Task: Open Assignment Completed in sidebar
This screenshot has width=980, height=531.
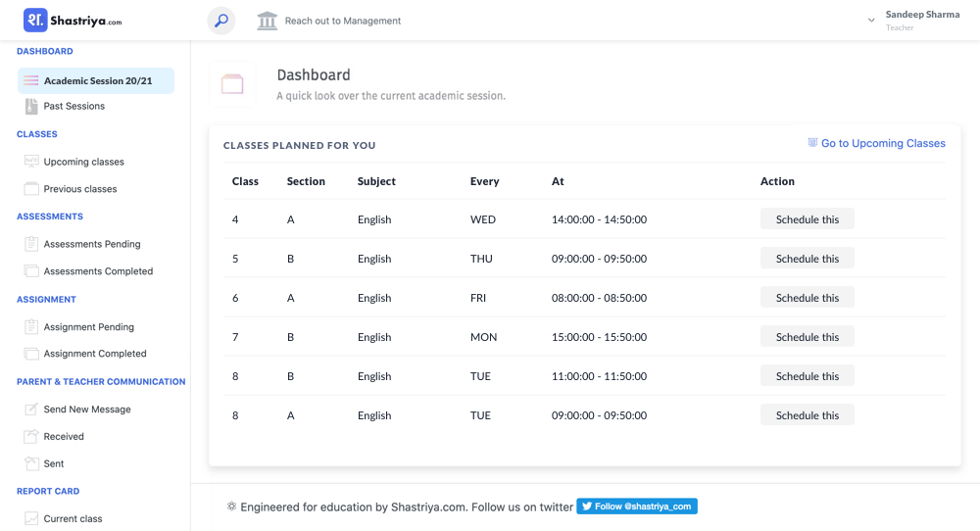Action: 95,354
